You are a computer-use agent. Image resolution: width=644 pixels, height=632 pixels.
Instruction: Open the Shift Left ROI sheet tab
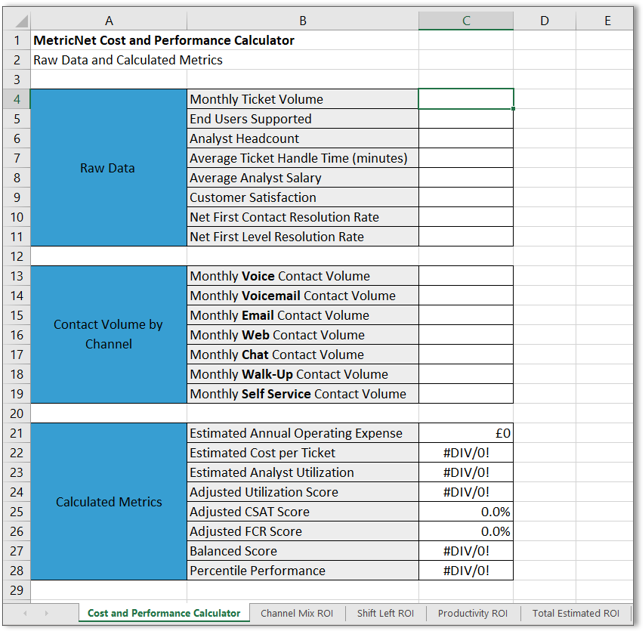pyautogui.click(x=385, y=613)
